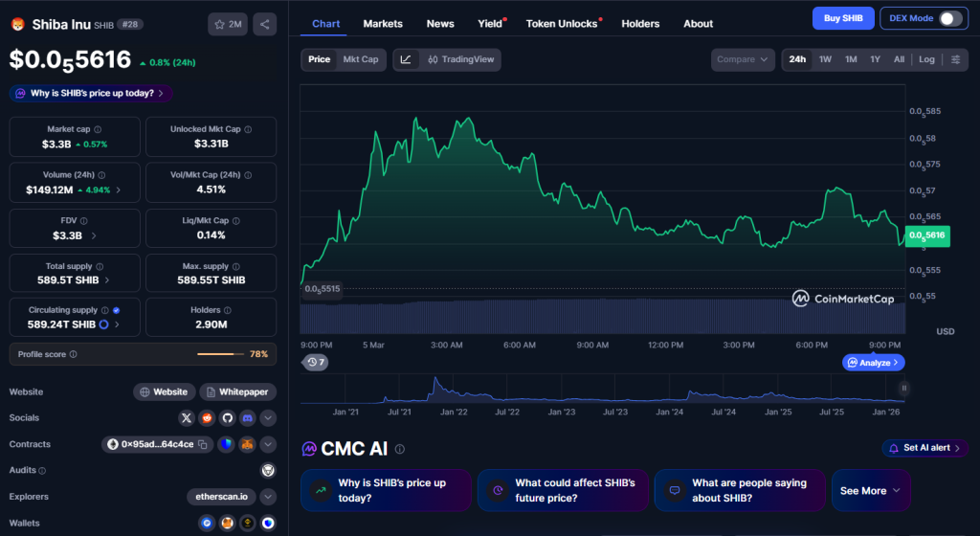Expand more Socials with chevron

[x=268, y=418]
